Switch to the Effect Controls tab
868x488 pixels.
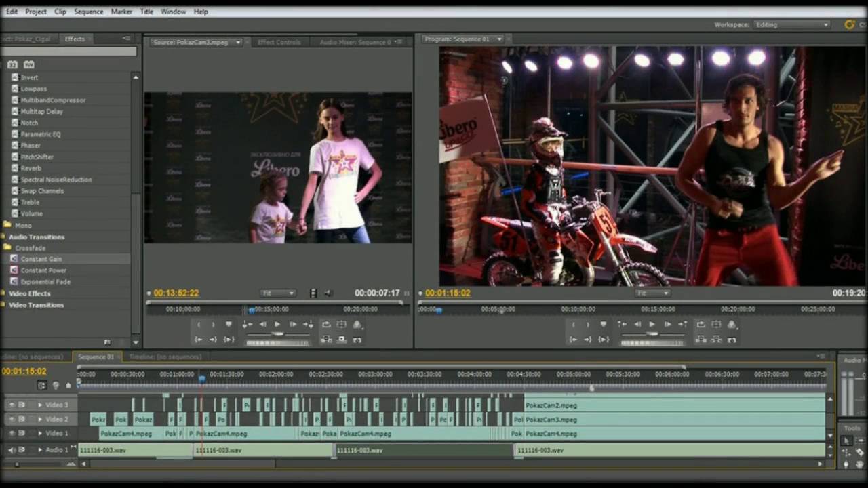click(x=279, y=42)
